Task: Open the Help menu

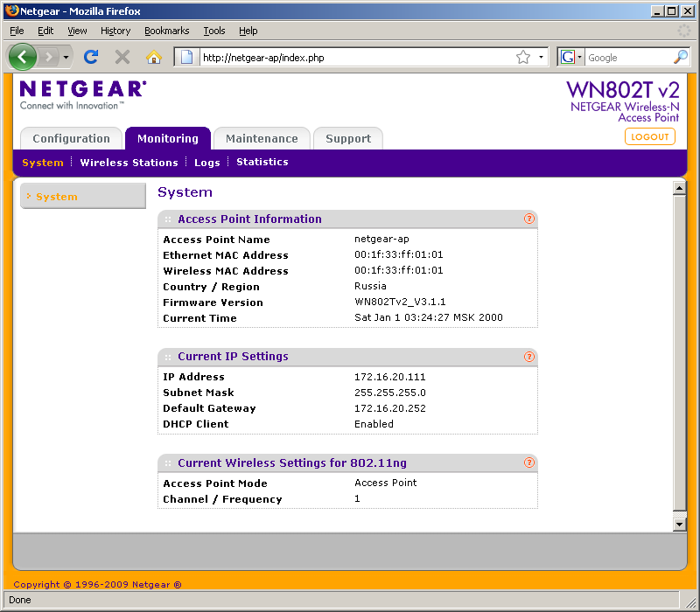Action: (x=248, y=31)
